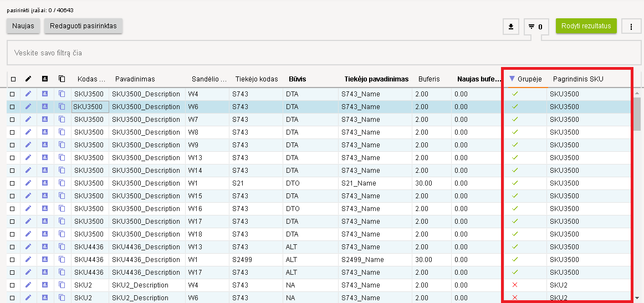Image resolution: width=644 pixels, height=303 pixels.
Task: Sort by the Būvis column header
Action: (297, 79)
